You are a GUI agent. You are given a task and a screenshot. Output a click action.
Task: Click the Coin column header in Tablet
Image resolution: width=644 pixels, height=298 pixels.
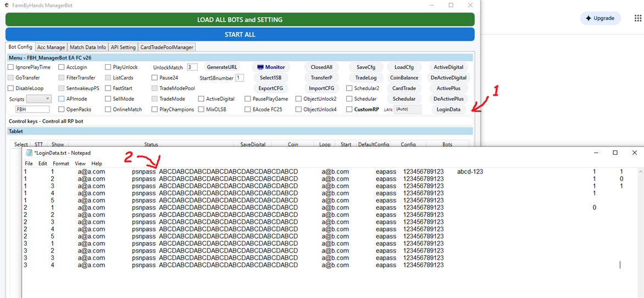293,144
